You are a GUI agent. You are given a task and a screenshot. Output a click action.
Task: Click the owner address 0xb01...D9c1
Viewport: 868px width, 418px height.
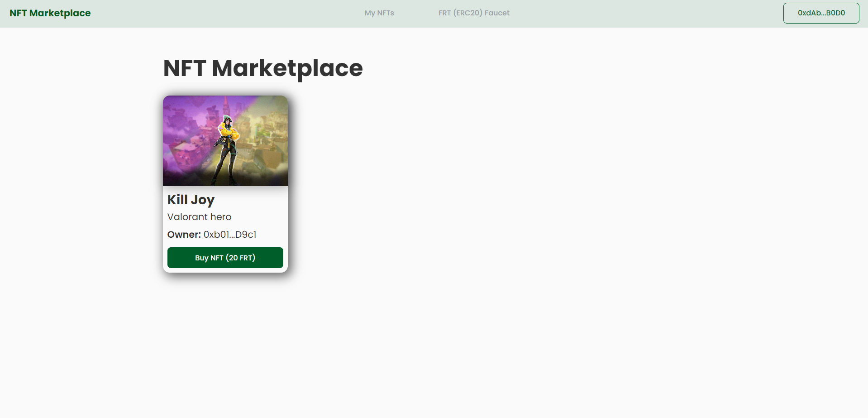tap(230, 235)
